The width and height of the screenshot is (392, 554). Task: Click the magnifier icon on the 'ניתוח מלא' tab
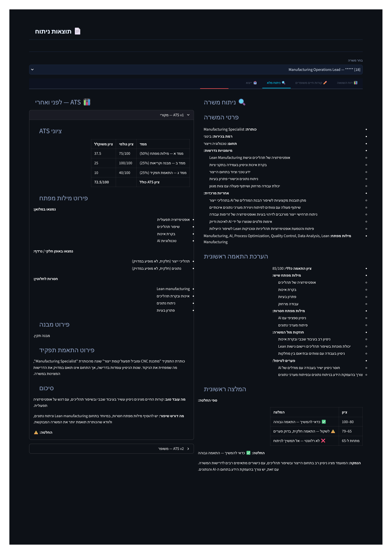click(x=283, y=83)
